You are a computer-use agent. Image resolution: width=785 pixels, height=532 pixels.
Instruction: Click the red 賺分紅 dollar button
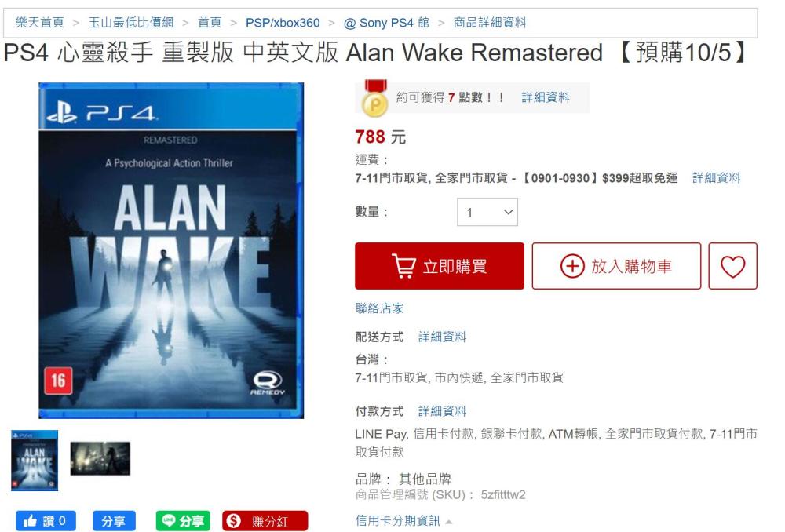(x=265, y=520)
